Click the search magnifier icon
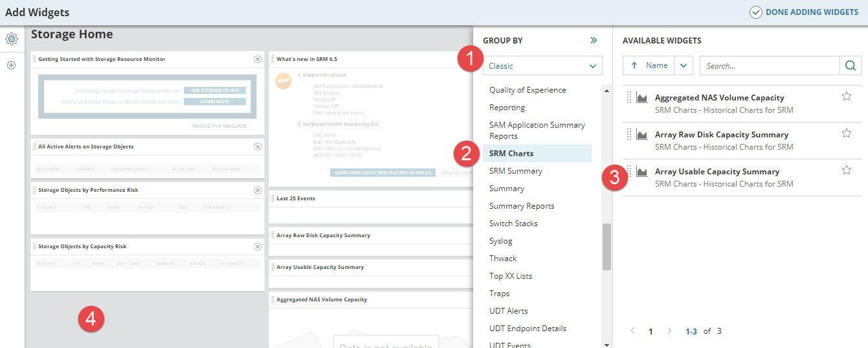Viewport: 868px width, 348px height. click(x=851, y=65)
